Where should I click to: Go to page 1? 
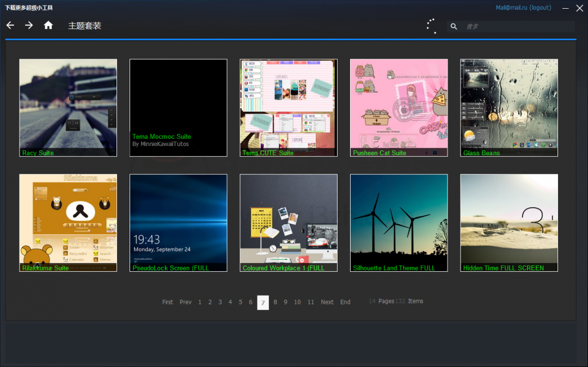coord(200,302)
